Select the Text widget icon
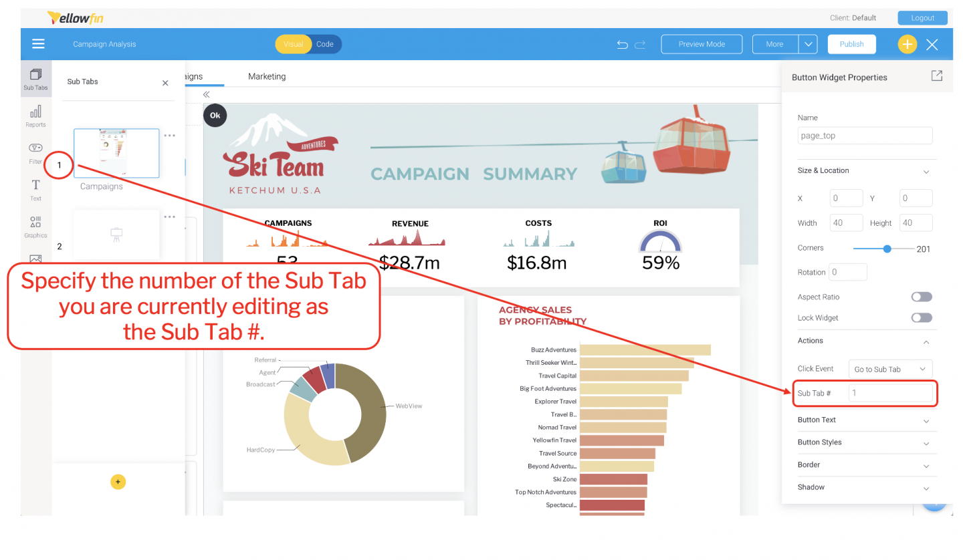 click(35, 190)
